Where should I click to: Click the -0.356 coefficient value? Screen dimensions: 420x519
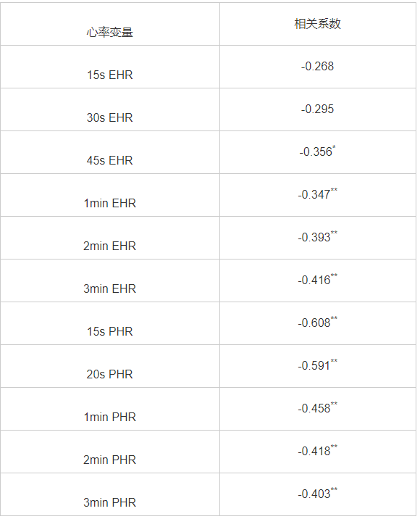[317, 151]
